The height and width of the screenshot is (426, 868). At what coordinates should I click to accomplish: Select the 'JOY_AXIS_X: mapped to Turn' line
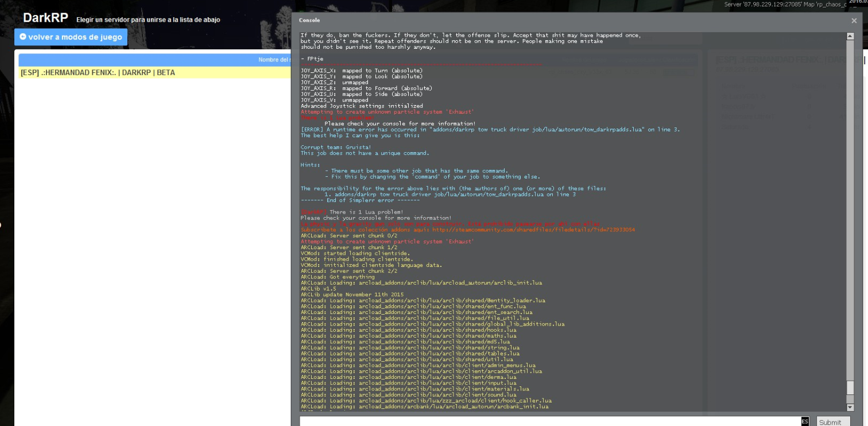pyautogui.click(x=362, y=71)
